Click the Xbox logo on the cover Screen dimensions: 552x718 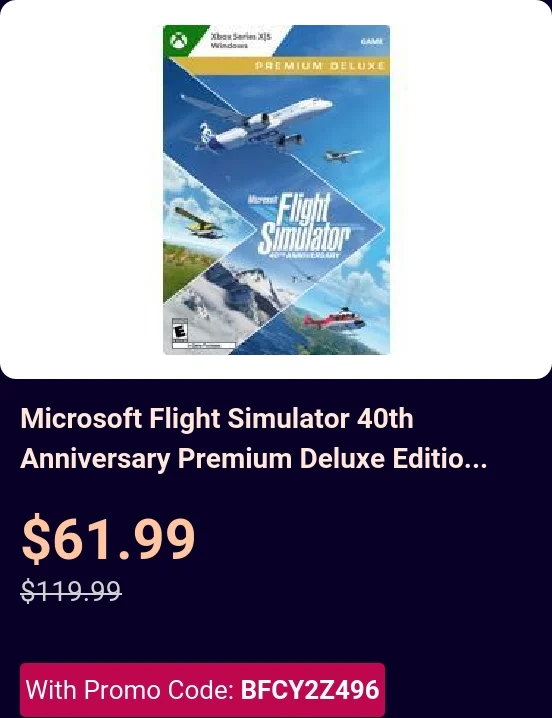(179, 41)
